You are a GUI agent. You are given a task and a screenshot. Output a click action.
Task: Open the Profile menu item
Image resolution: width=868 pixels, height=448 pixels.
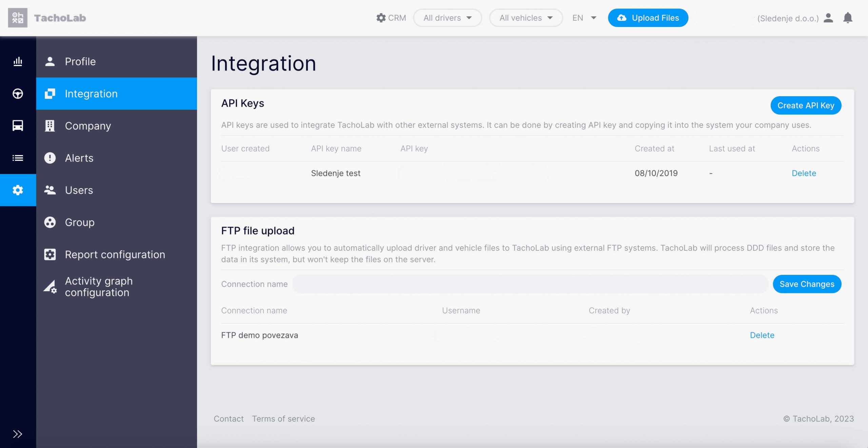(x=116, y=61)
